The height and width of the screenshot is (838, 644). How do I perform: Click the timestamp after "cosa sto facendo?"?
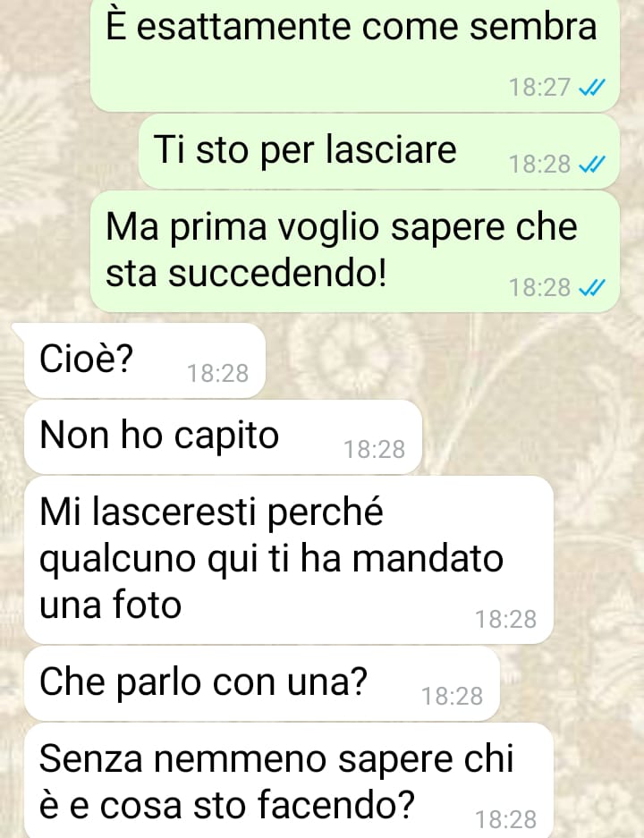(505, 820)
